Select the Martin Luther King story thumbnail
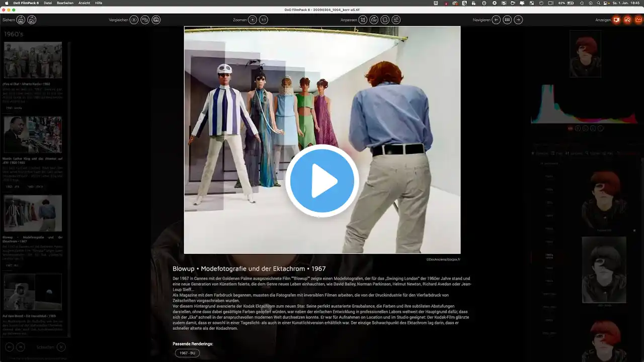Viewport: 644px width, 362px height. click(x=33, y=135)
